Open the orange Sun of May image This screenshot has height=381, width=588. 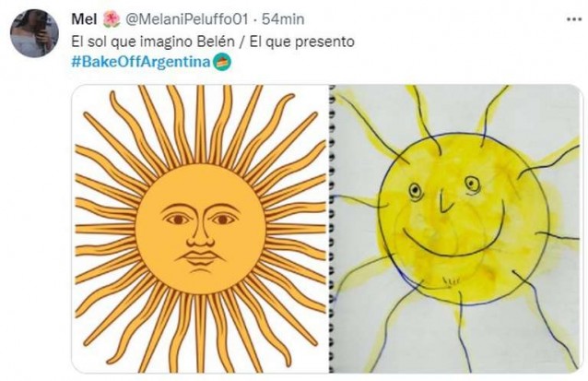click(200, 229)
